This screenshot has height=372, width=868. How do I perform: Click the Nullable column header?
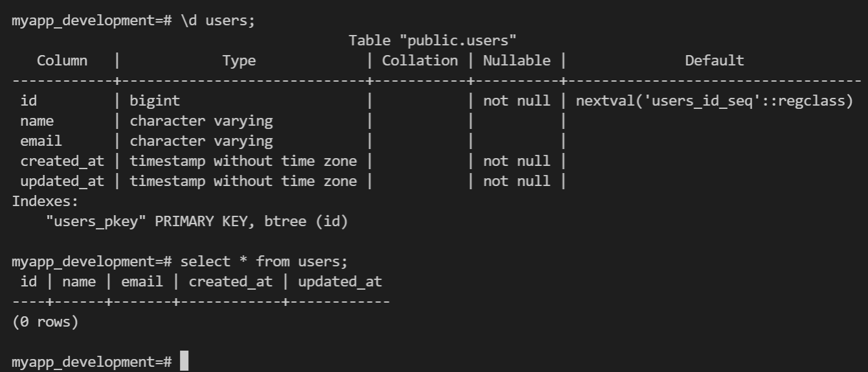(x=517, y=61)
